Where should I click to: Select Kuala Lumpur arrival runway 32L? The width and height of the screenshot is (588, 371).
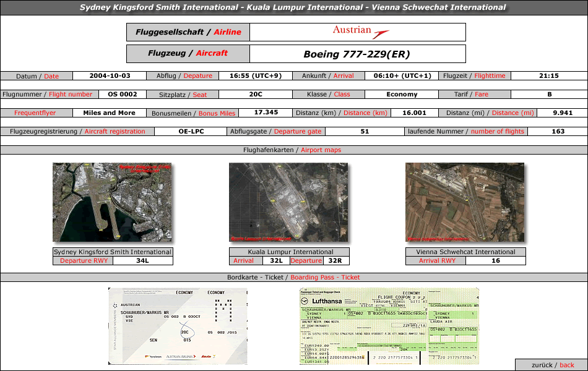(x=276, y=261)
